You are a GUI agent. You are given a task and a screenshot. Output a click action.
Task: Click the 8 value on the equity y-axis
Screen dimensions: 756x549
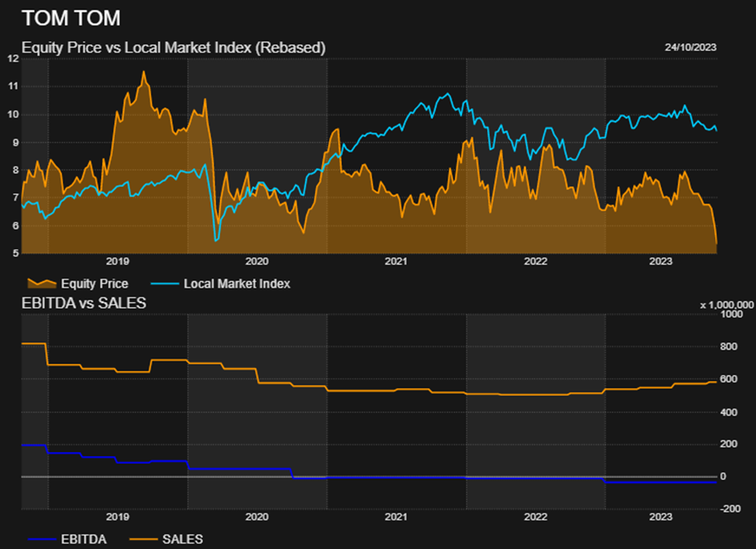point(16,170)
